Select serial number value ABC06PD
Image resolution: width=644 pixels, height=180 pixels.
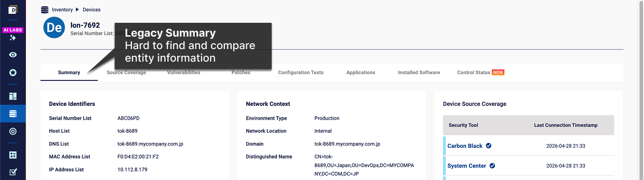(x=129, y=118)
